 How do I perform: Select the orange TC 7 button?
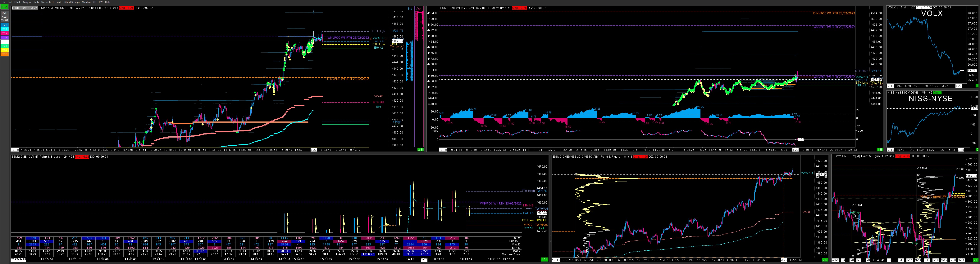(5, 54)
